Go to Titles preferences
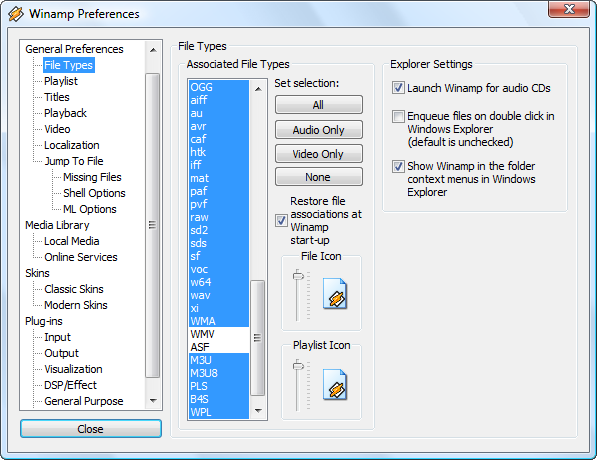 click(57, 97)
